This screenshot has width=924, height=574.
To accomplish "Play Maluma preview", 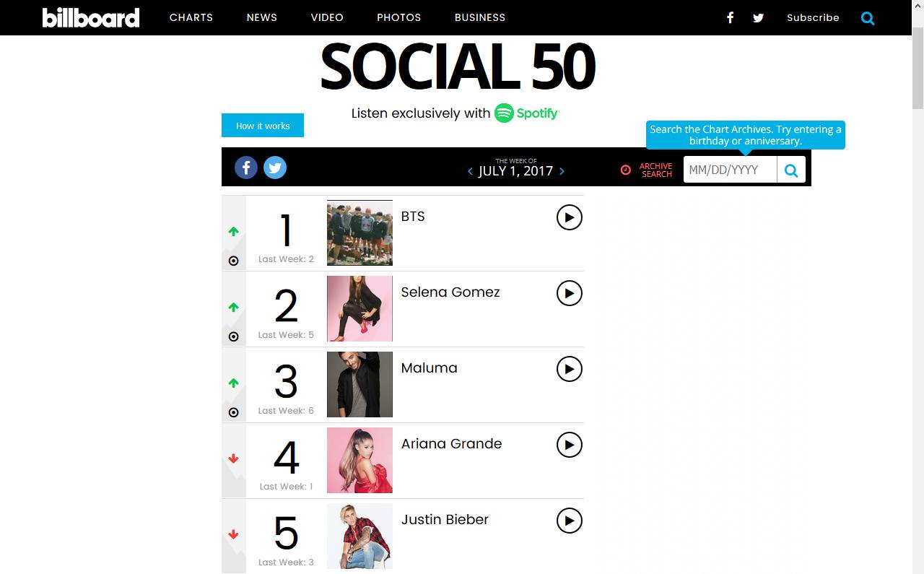I will 569,369.
